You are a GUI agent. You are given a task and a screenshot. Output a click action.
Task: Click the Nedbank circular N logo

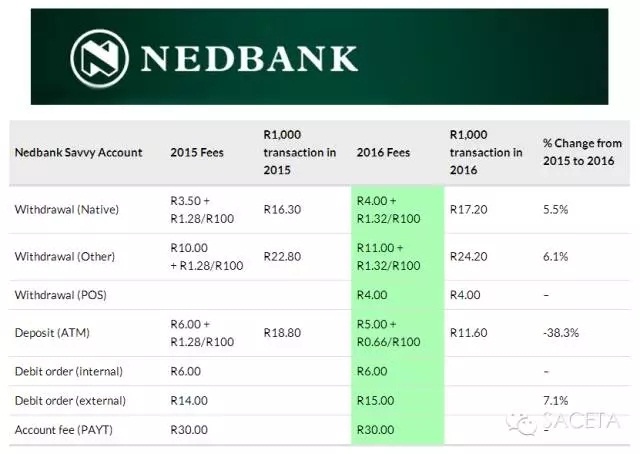coord(99,58)
